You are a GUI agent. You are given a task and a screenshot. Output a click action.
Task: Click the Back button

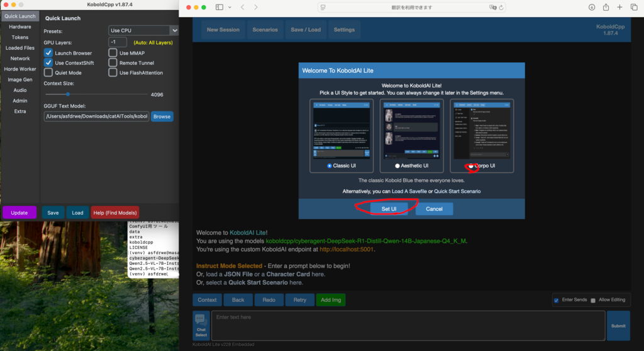pos(238,299)
